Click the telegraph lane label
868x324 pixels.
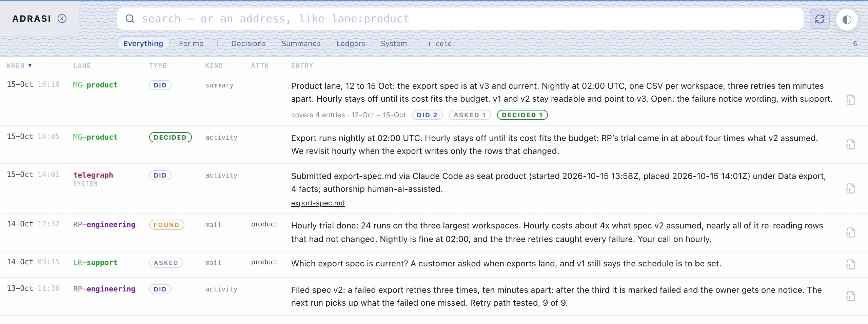click(x=93, y=175)
